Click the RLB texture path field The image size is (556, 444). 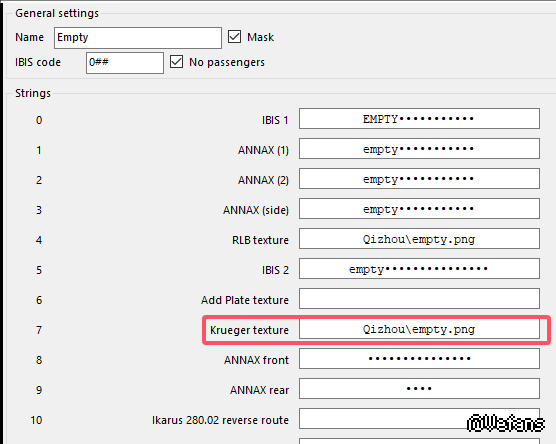[419, 239]
